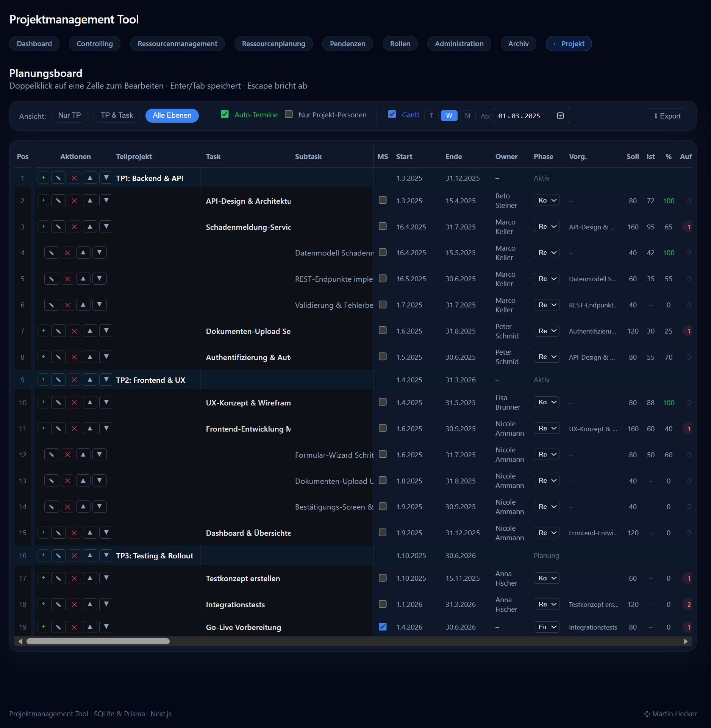Check milestone box for Dokumenten-Upload Service
Viewport: 711px width, 728px height.
point(383,330)
